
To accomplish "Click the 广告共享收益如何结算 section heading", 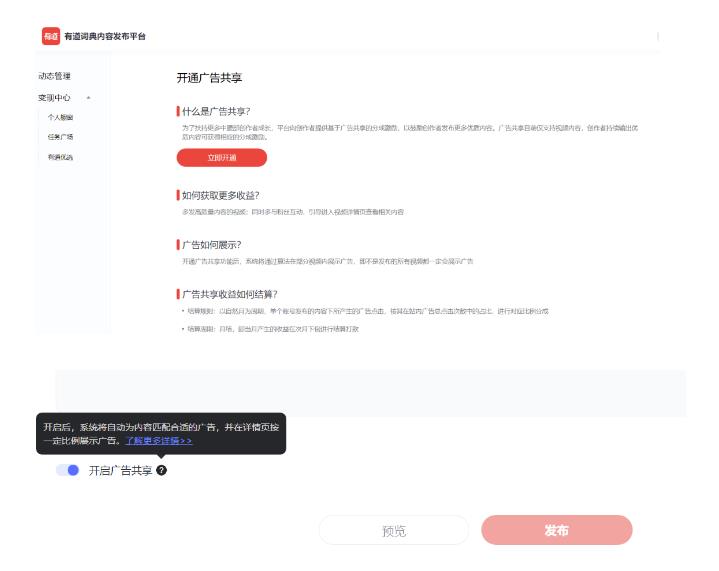I will pos(231,294).
